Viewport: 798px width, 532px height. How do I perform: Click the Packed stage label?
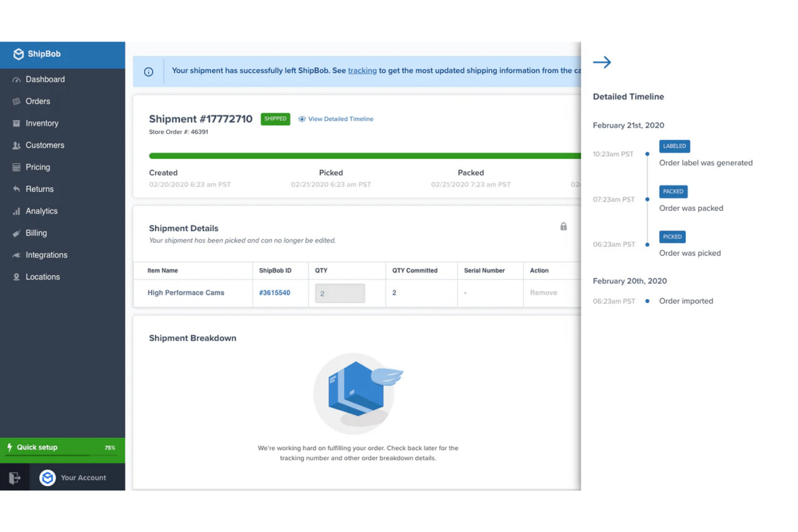[471, 173]
